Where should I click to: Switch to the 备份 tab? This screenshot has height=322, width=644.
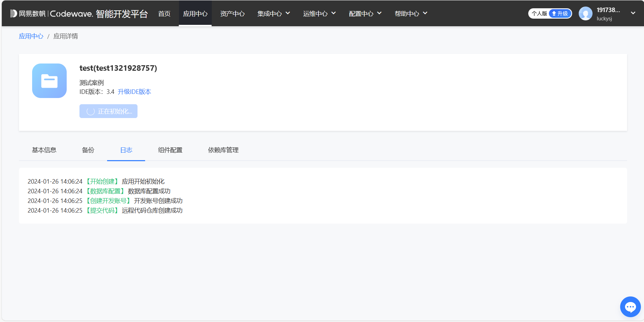tap(88, 150)
